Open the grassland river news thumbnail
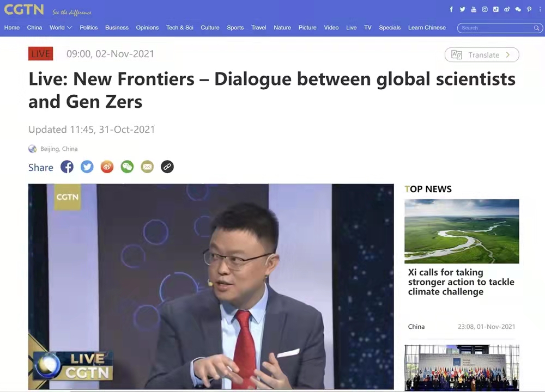The width and height of the screenshot is (545, 392). [x=462, y=231]
